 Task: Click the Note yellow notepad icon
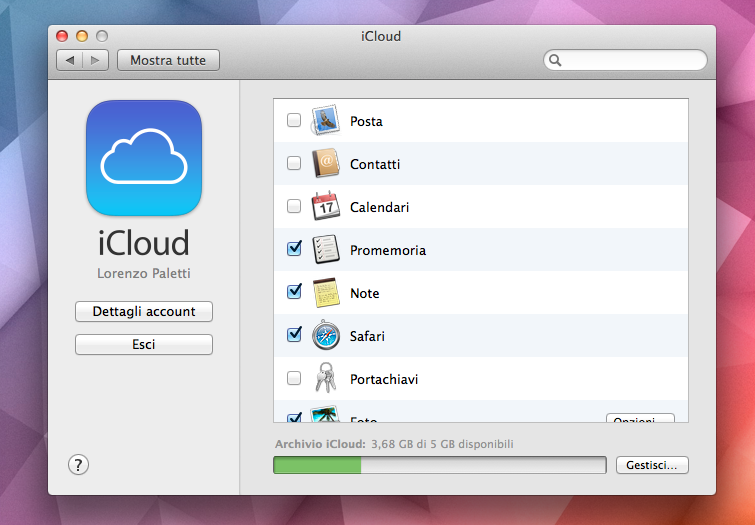(326, 292)
